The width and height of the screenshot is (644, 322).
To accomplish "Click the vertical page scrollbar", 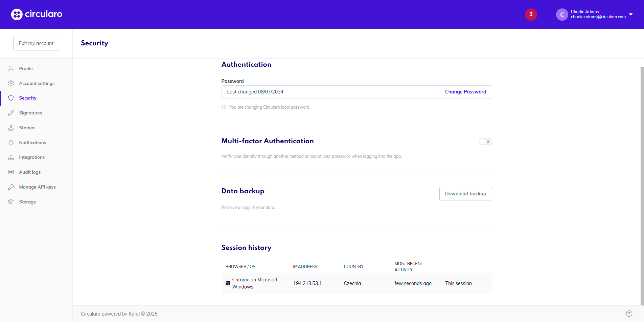I will point(642,186).
